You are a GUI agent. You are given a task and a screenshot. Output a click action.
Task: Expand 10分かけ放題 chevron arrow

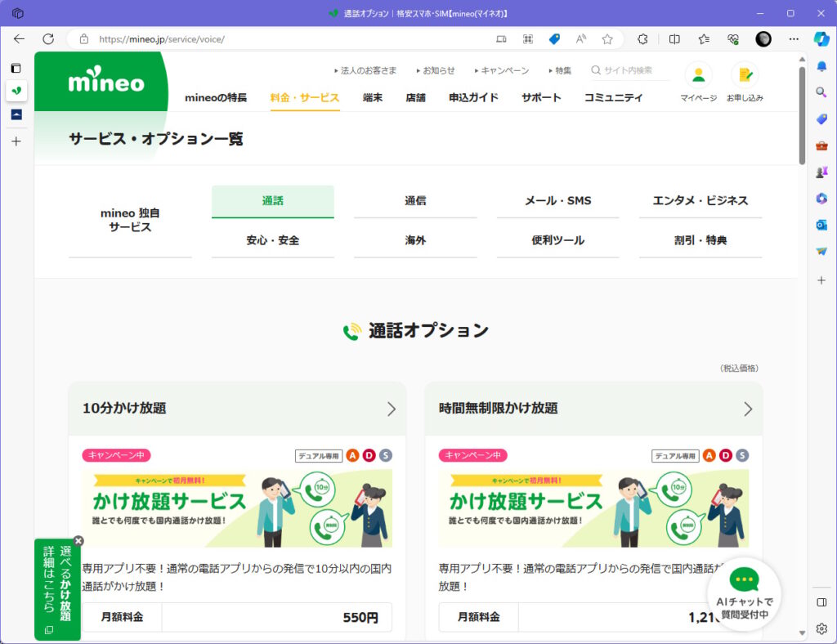(392, 409)
